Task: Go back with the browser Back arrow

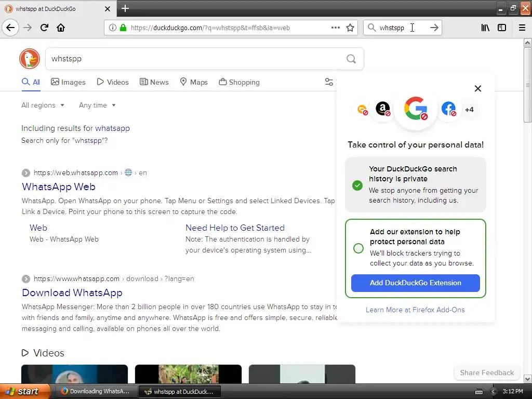Action: 10,28
